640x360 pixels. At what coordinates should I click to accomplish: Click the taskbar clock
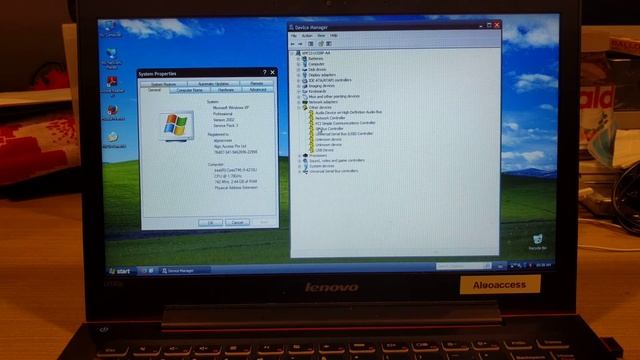pos(543,265)
